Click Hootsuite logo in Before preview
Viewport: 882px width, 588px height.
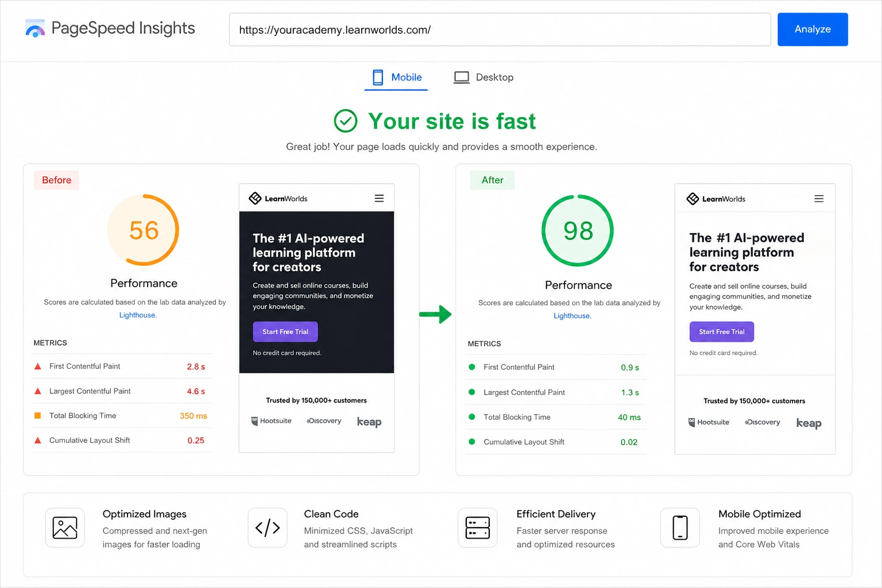pos(271,421)
